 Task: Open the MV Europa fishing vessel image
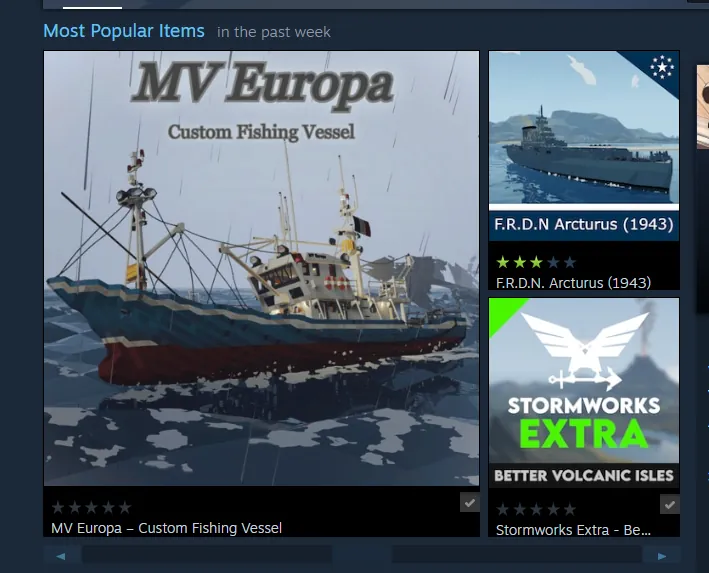[261, 268]
